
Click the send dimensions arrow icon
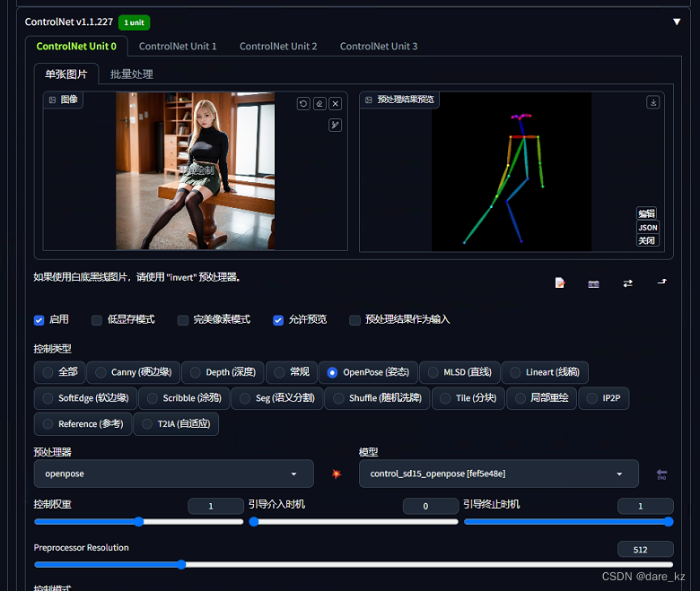tap(661, 282)
